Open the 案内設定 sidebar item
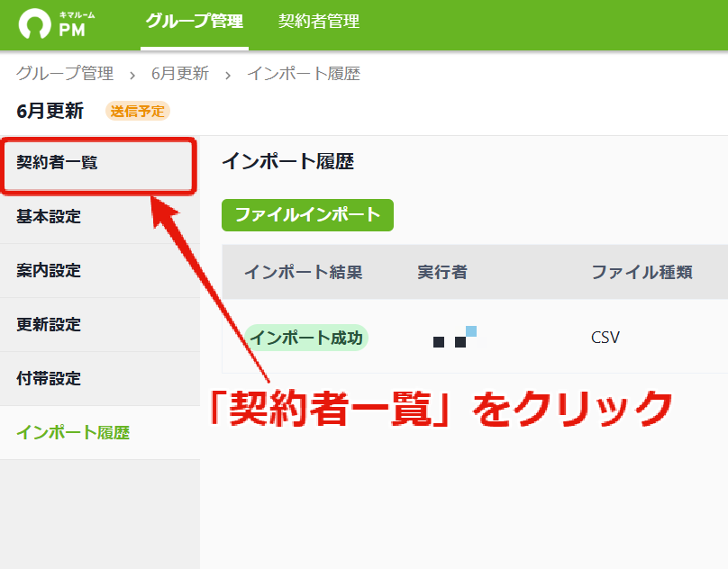Screen dimensions: 728x569 tap(99, 271)
